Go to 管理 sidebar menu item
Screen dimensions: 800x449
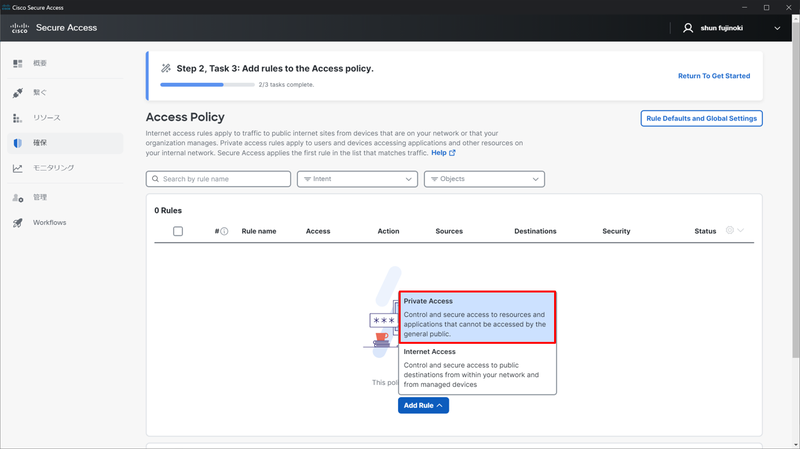65,197
